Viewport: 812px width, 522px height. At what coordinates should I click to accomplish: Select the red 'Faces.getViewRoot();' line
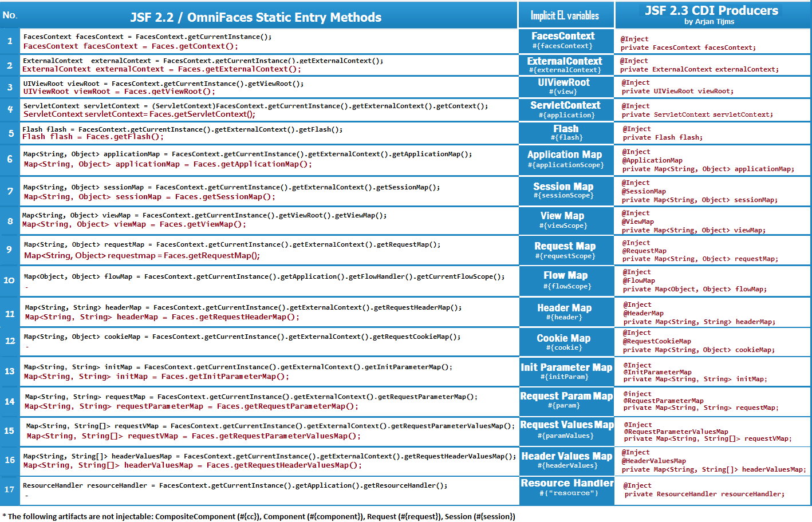119,92
